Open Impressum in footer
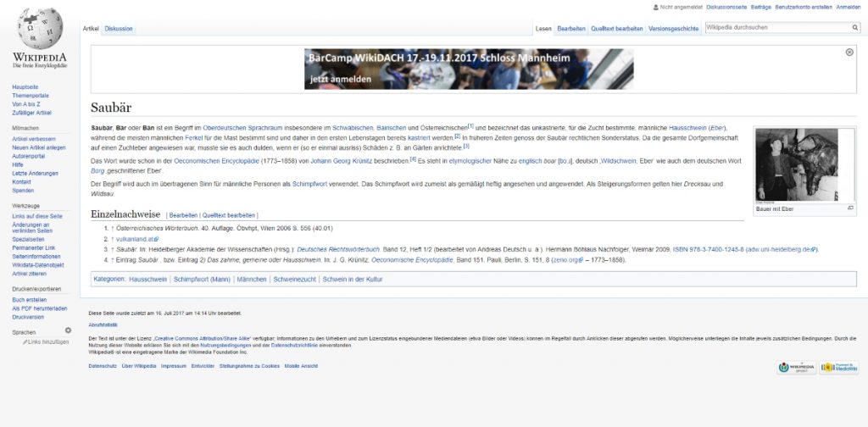Screen dimensions: 868x427 pyautogui.click(x=173, y=366)
